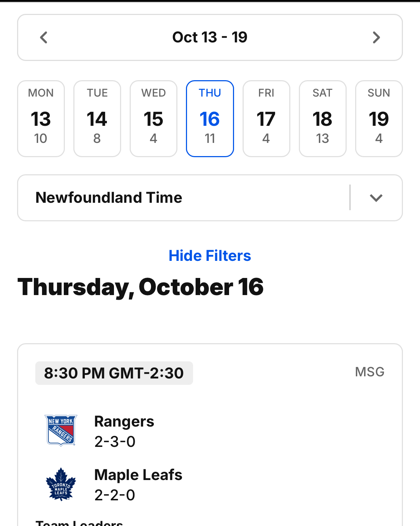
Task: Go to previous week using left arrow
Action: [44, 37]
